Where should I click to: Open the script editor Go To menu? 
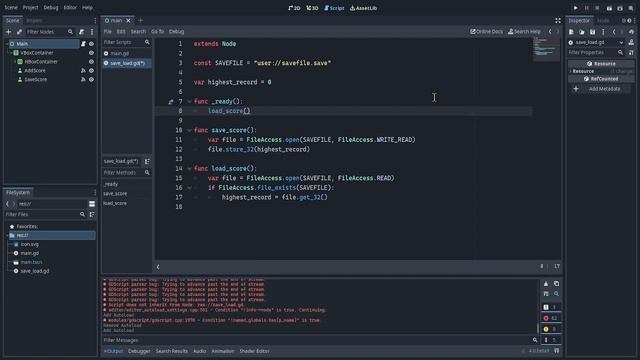point(157,31)
